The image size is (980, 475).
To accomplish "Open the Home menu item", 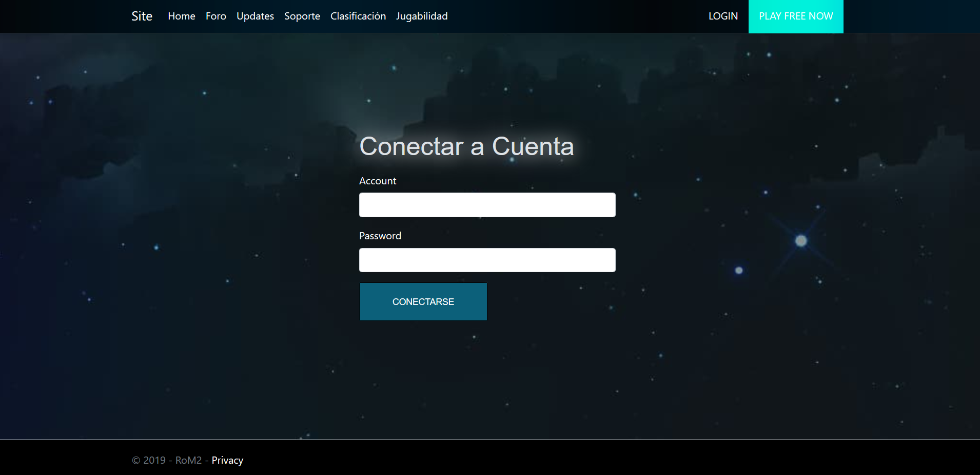I will (182, 16).
